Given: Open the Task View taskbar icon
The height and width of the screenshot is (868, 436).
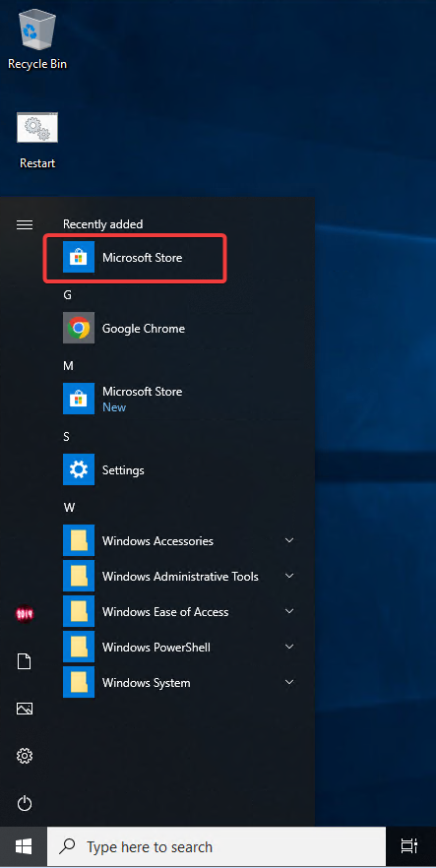Looking at the screenshot, I should click(x=408, y=846).
